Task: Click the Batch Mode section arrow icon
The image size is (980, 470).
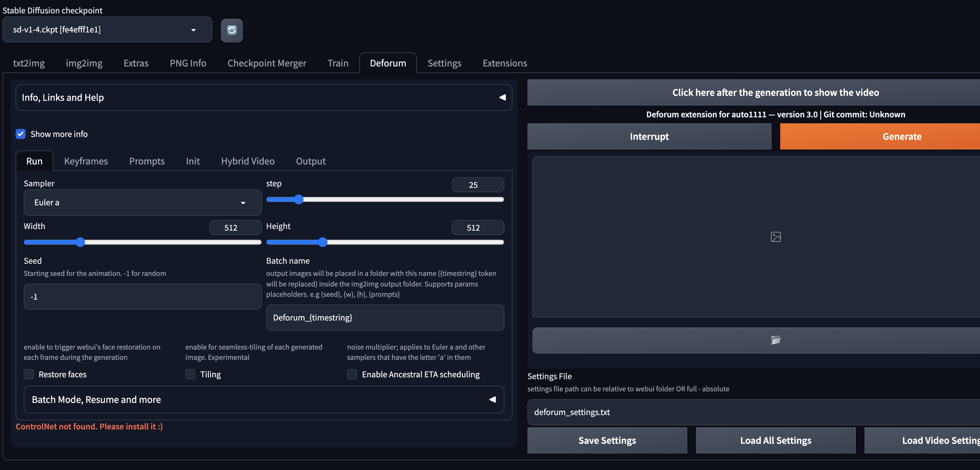Action: (492, 399)
